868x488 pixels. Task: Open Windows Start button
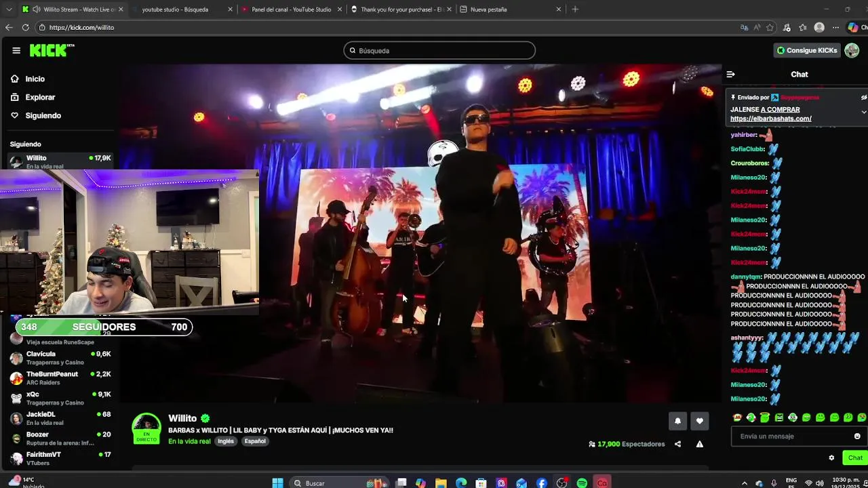pyautogui.click(x=277, y=483)
